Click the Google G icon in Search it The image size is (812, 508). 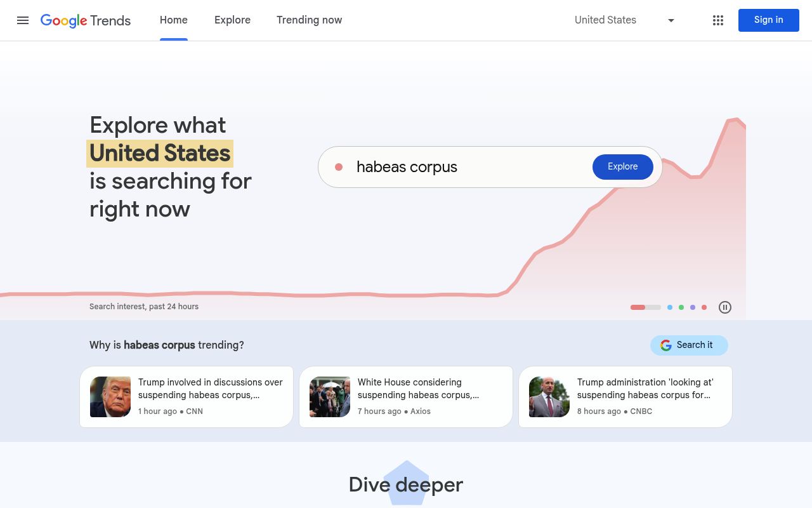click(666, 345)
